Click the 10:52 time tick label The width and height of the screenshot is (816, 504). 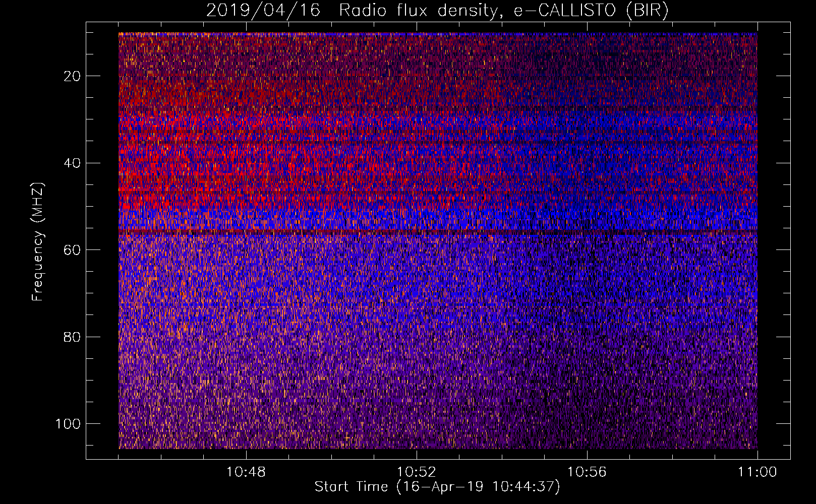pyautogui.click(x=416, y=472)
